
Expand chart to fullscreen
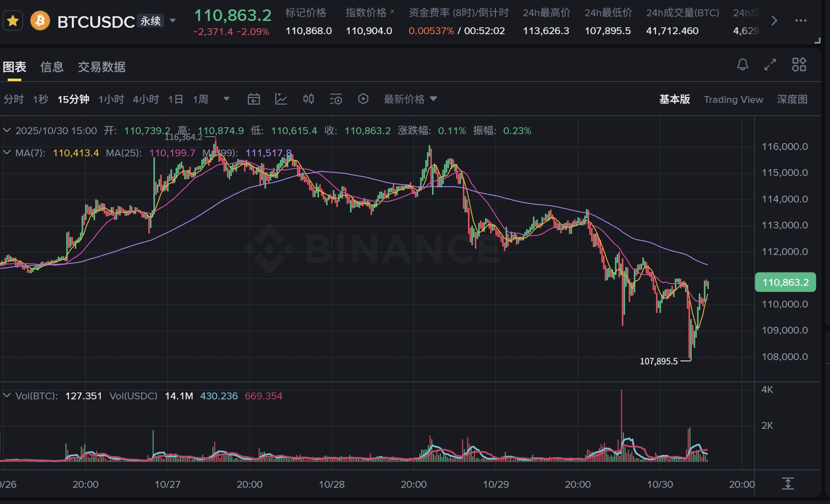point(770,64)
